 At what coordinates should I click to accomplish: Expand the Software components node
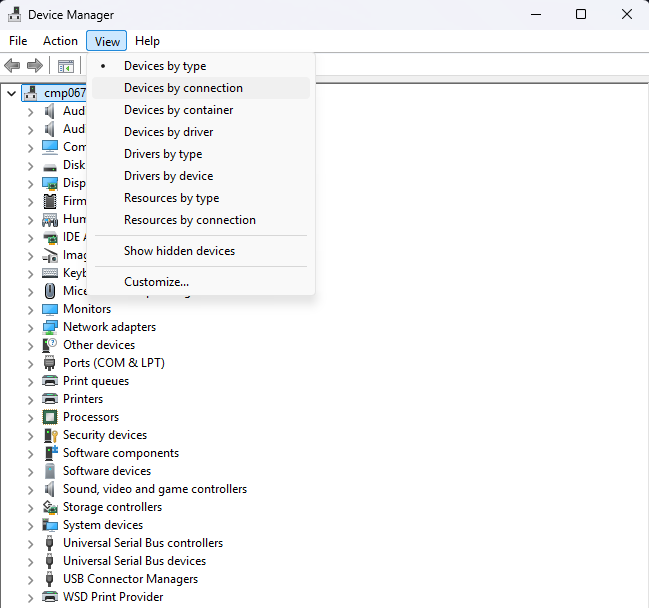click(30, 454)
